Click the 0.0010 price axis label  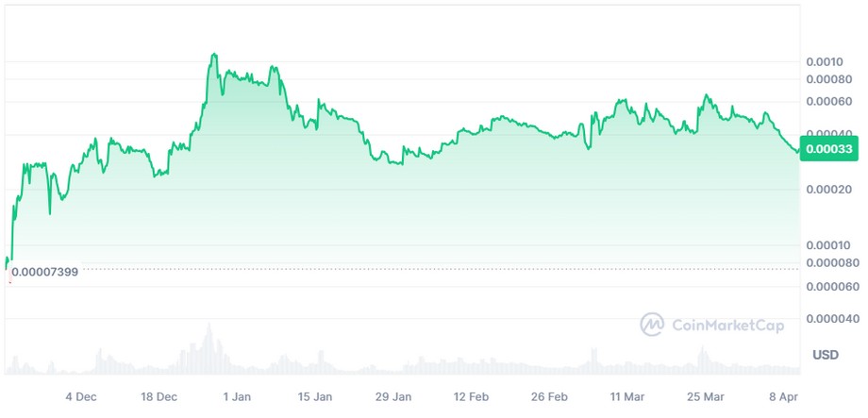(x=825, y=62)
